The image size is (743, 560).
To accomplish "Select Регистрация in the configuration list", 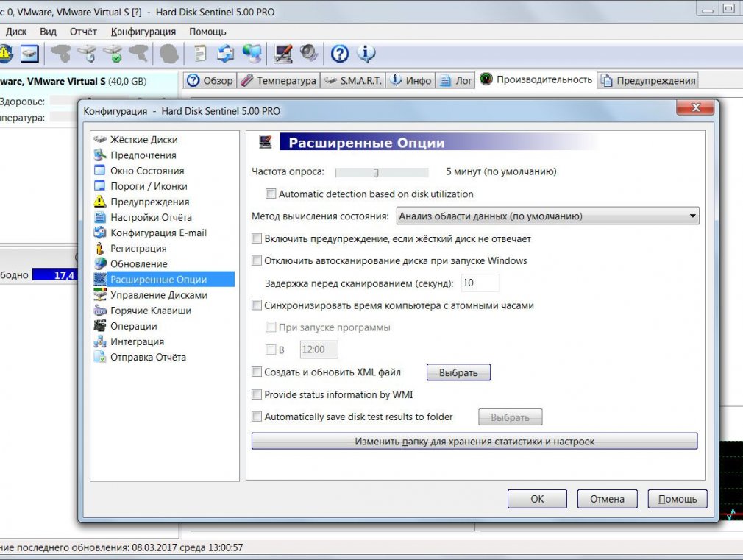I will (x=138, y=249).
